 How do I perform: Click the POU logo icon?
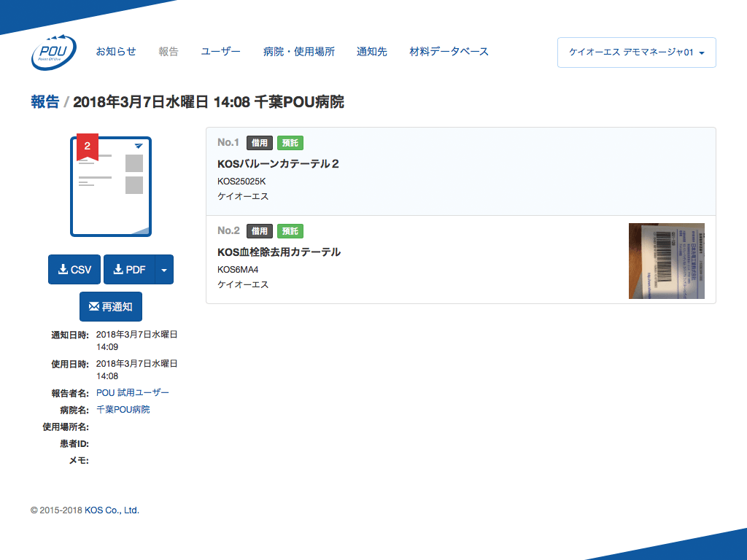(x=53, y=52)
